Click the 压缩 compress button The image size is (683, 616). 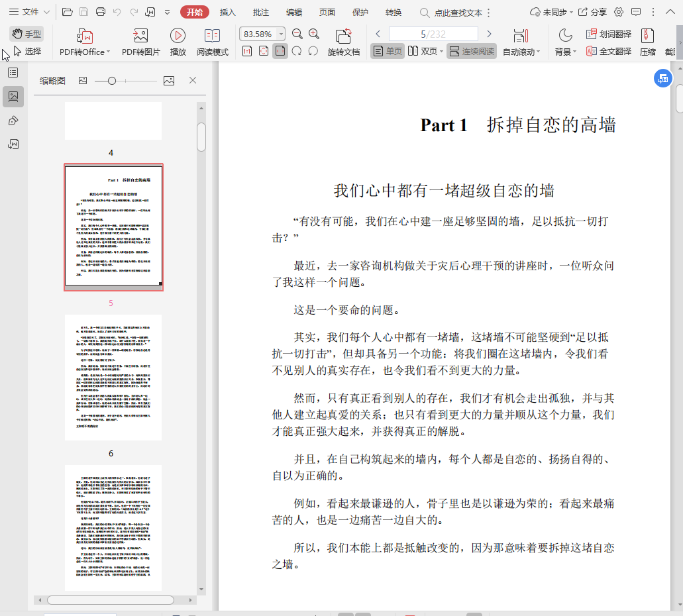(648, 42)
